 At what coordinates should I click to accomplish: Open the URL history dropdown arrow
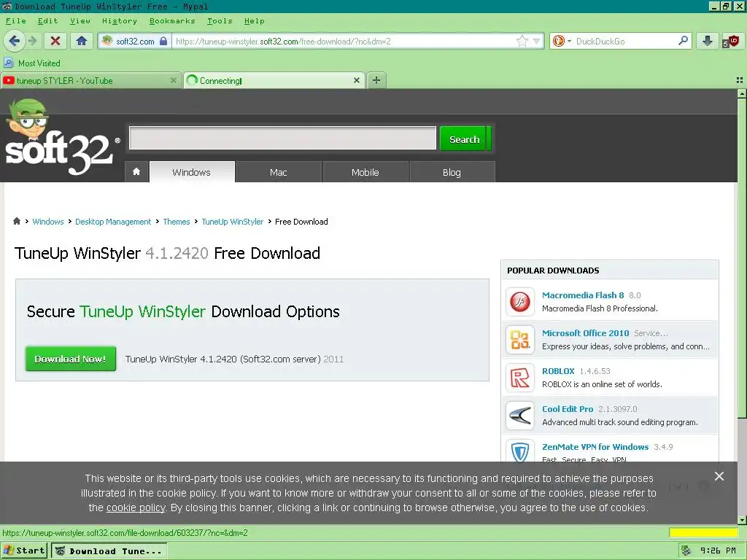coord(537,42)
